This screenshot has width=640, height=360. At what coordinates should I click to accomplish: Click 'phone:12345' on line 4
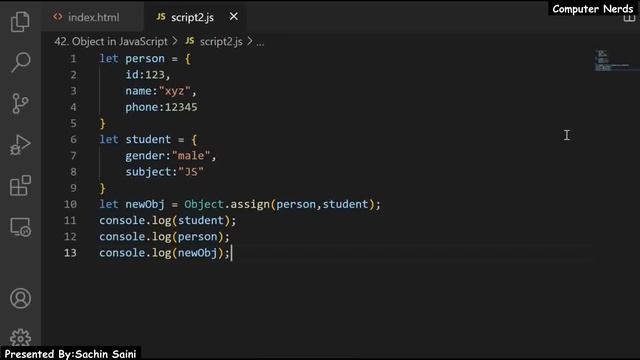tap(161, 107)
